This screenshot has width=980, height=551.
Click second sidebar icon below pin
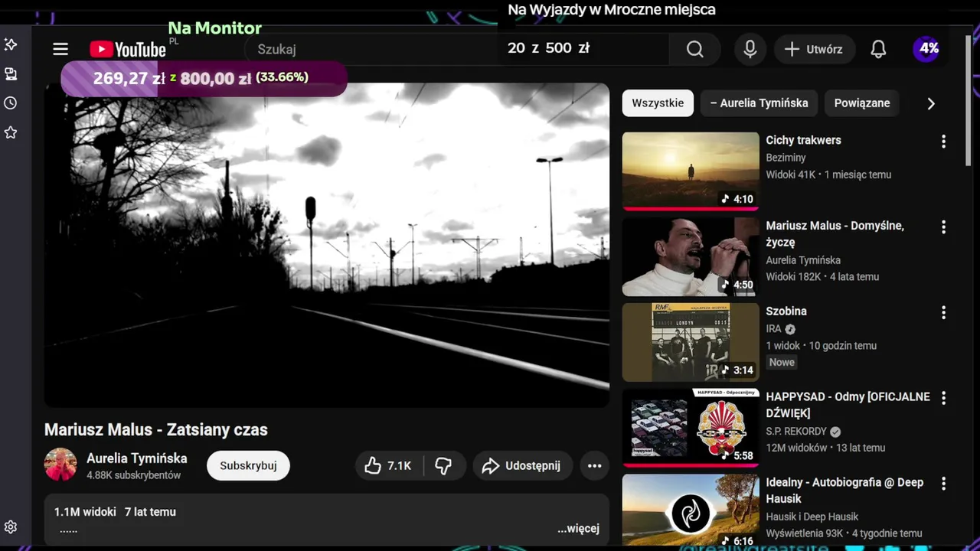coord(11,74)
